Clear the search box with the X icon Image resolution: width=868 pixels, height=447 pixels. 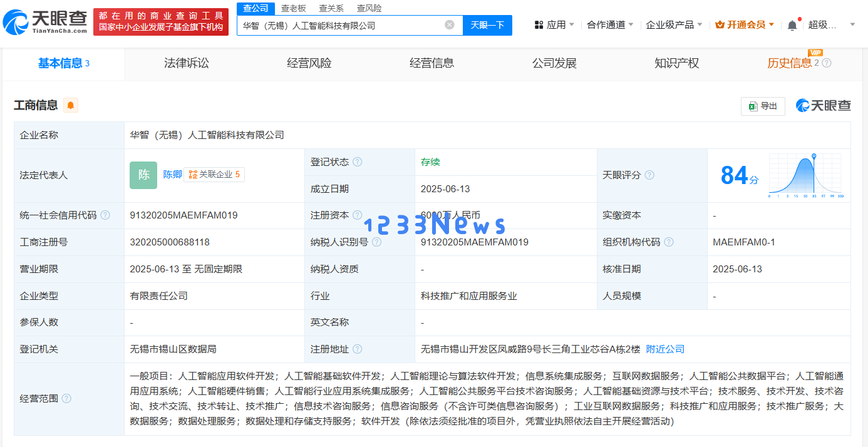[450, 25]
